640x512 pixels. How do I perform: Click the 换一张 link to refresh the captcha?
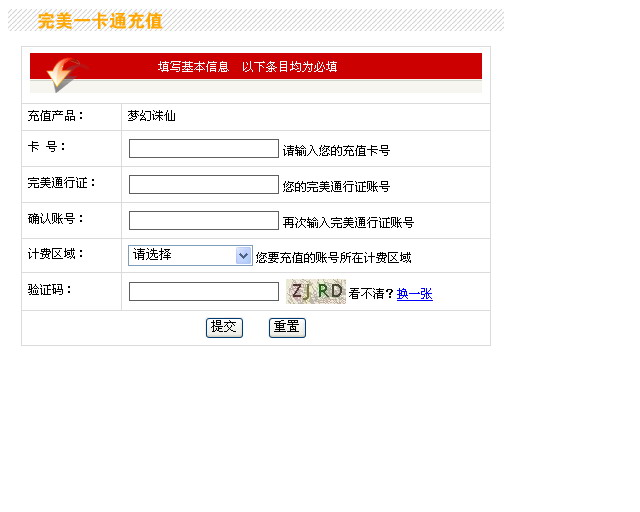click(x=414, y=294)
